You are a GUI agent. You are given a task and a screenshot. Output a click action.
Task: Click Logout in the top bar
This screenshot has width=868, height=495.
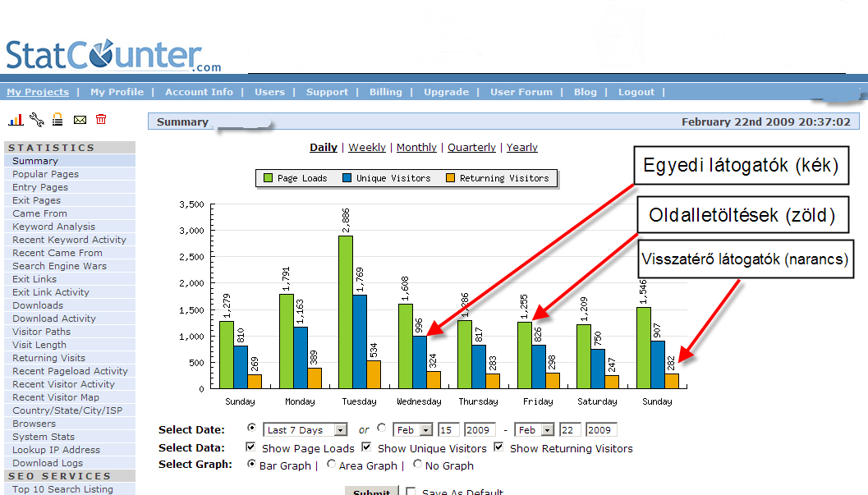pos(636,92)
